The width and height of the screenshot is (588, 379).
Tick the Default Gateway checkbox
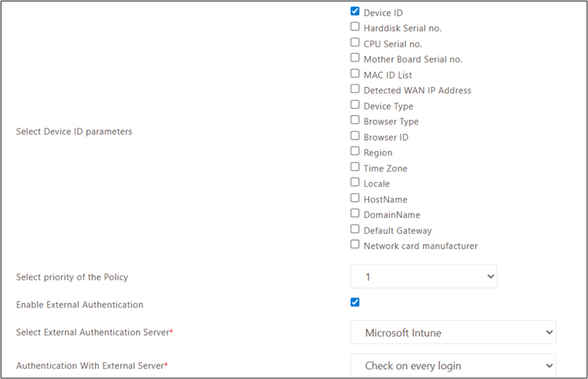[355, 229]
